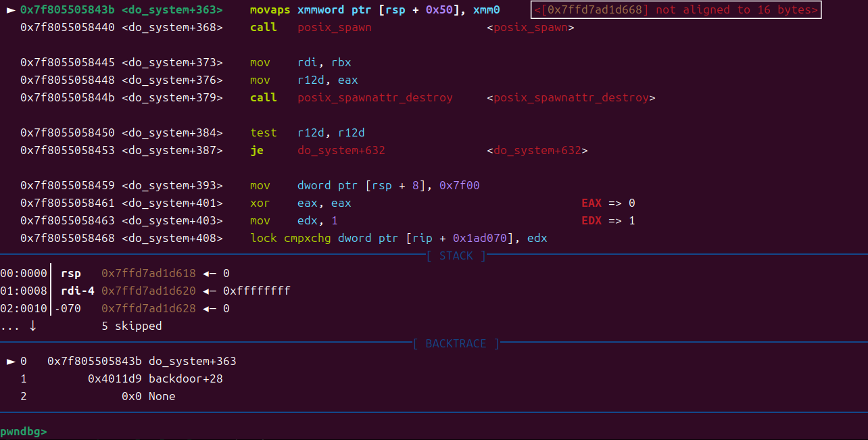Screen dimensions: 868x440
Task: Select the backdoor+28 frame in backtrace
Action: pos(185,379)
